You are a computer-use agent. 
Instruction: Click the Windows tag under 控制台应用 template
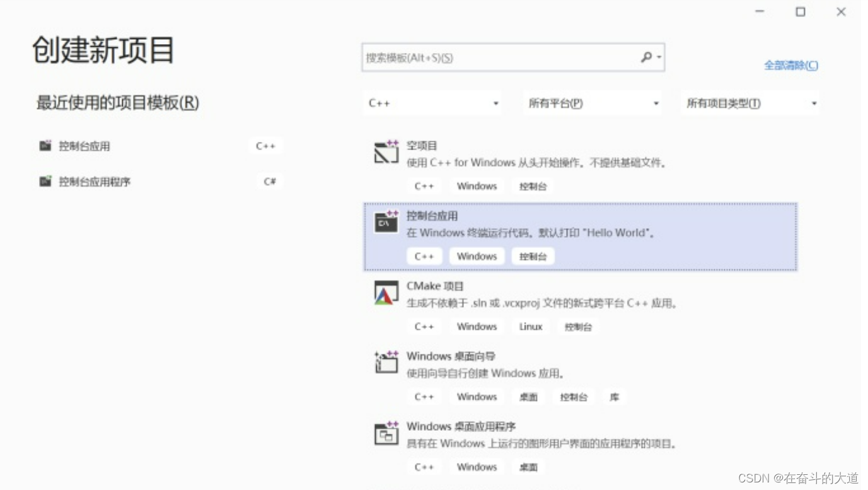477,256
